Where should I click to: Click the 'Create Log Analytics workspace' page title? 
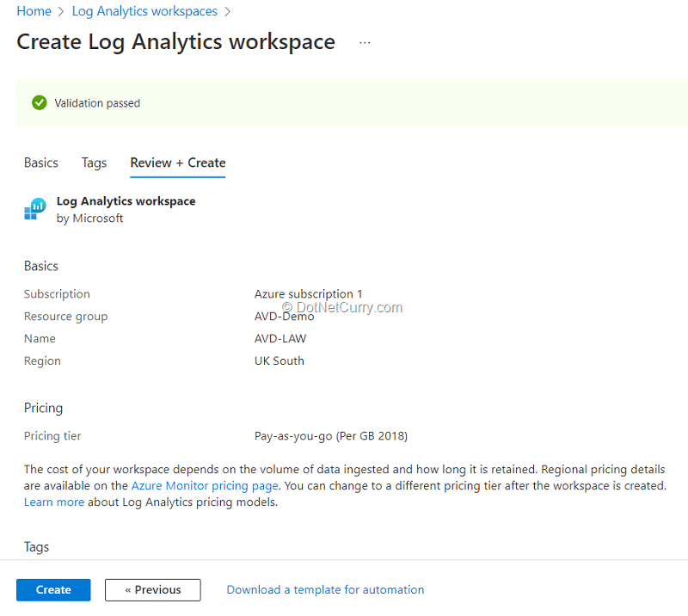176,43
